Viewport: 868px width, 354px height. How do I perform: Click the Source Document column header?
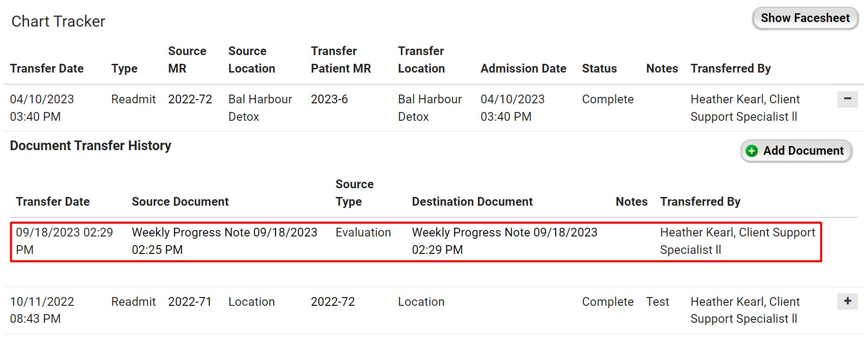click(x=180, y=202)
